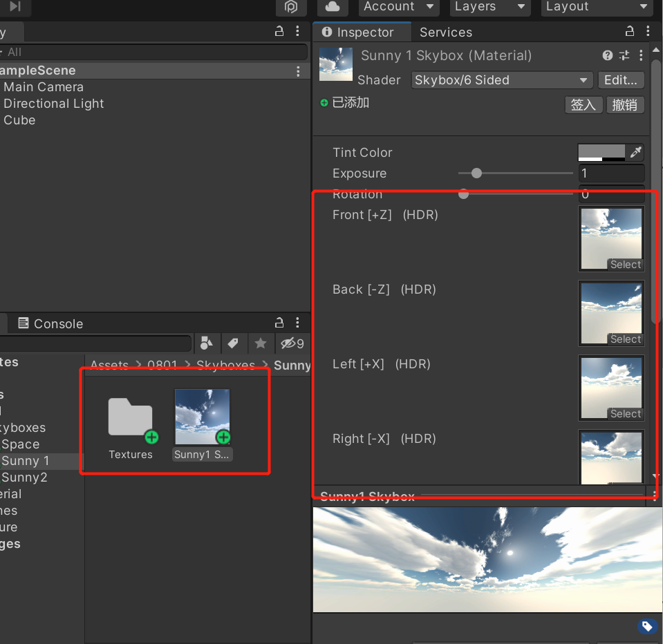The image size is (663, 644).
Task: Adjust the Exposure slider handle
Action: click(x=476, y=173)
